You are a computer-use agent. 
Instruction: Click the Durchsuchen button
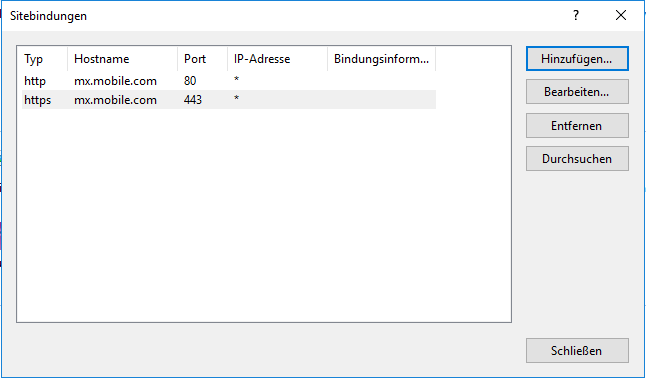click(577, 159)
